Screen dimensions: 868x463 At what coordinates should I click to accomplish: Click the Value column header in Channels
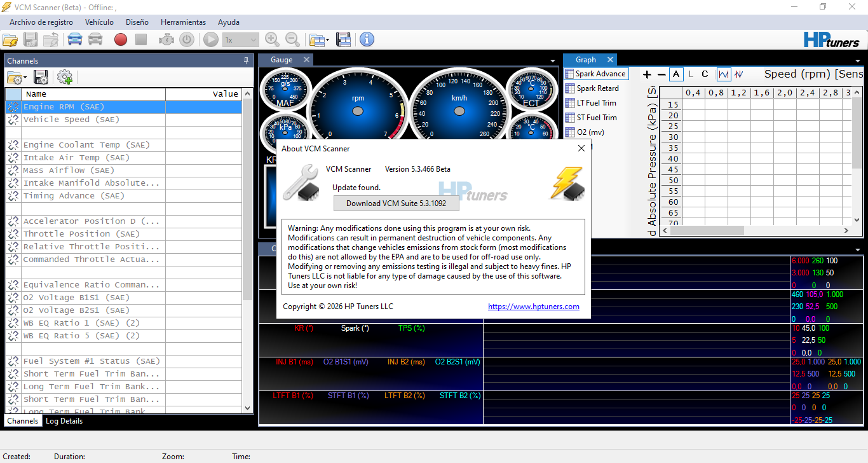[x=203, y=94]
